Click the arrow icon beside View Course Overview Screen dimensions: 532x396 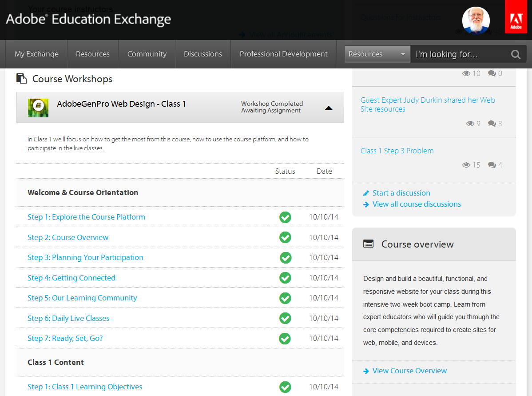point(366,371)
